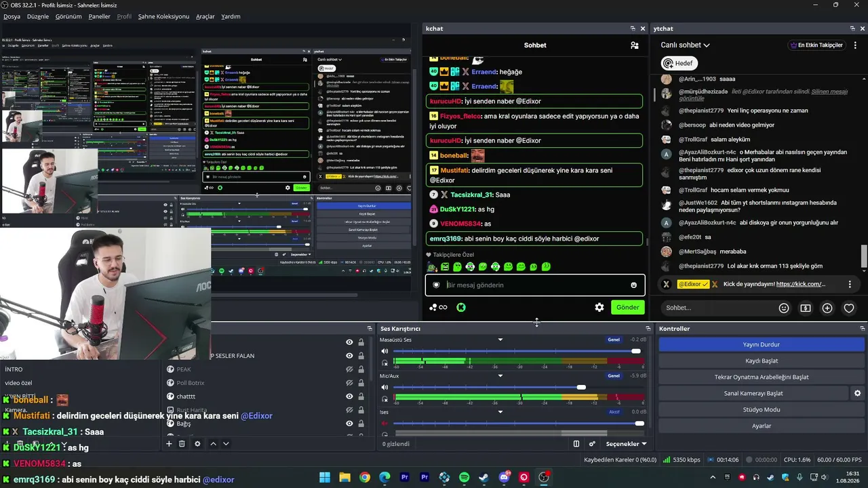Open the Paneller menu
This screenshot has width=868, height=488.
coord(99,16)
